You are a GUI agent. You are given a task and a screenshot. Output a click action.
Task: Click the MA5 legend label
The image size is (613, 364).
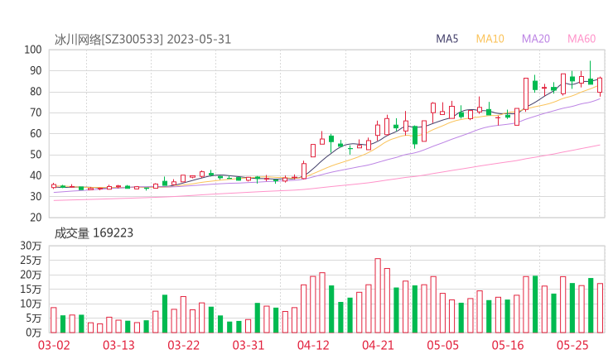coord(446,39)
